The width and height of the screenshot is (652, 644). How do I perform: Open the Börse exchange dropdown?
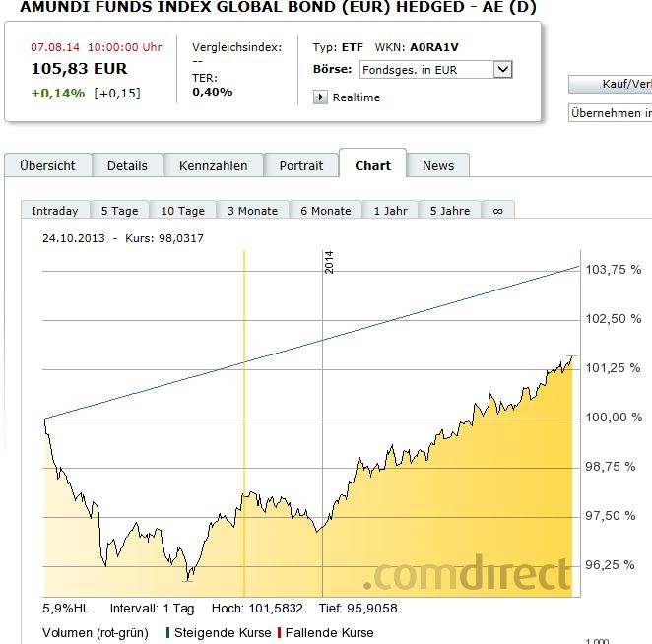[x=502, y=69]
